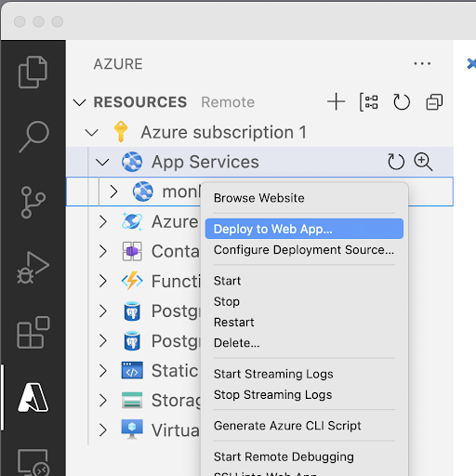Click the second PostgreSQL database icon
Screen dimensions: 476x476
(132, 340)
